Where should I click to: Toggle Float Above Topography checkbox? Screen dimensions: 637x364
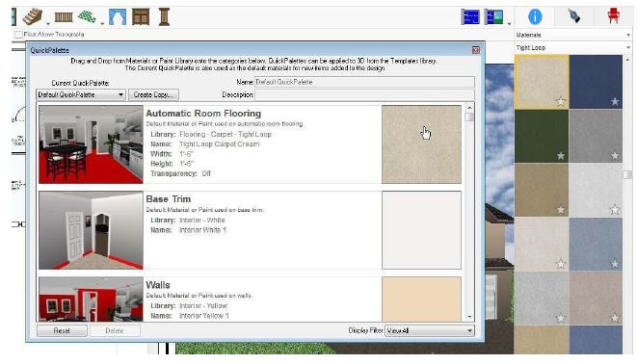(18, 35)
